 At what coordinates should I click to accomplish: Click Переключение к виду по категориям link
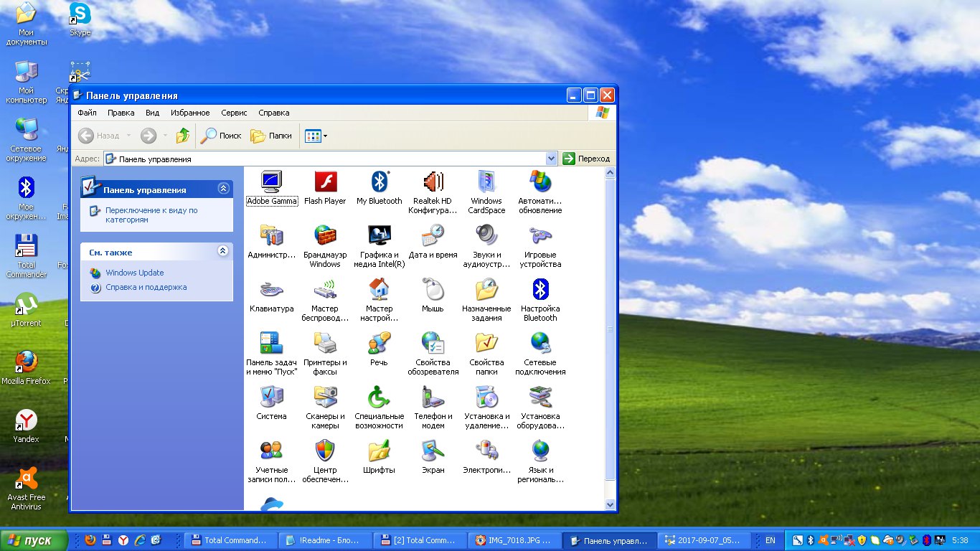coord(151,215)
